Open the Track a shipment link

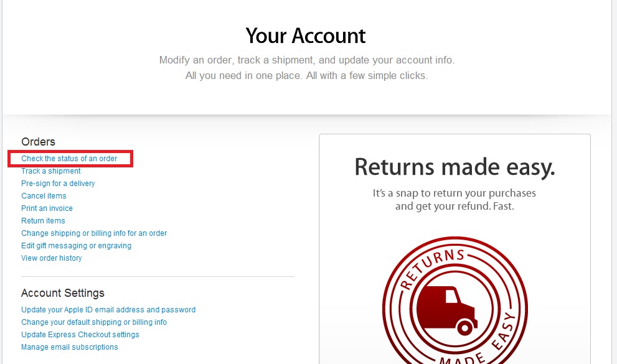pos(51,171)
